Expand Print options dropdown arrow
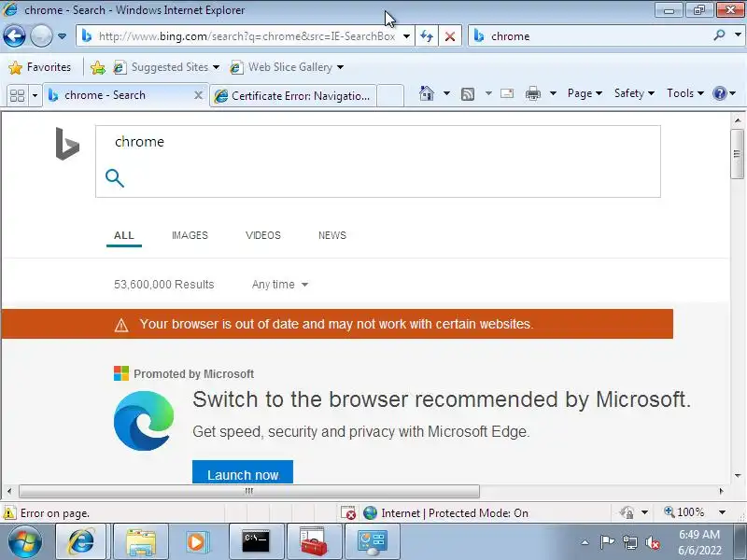 pos(553,93)
